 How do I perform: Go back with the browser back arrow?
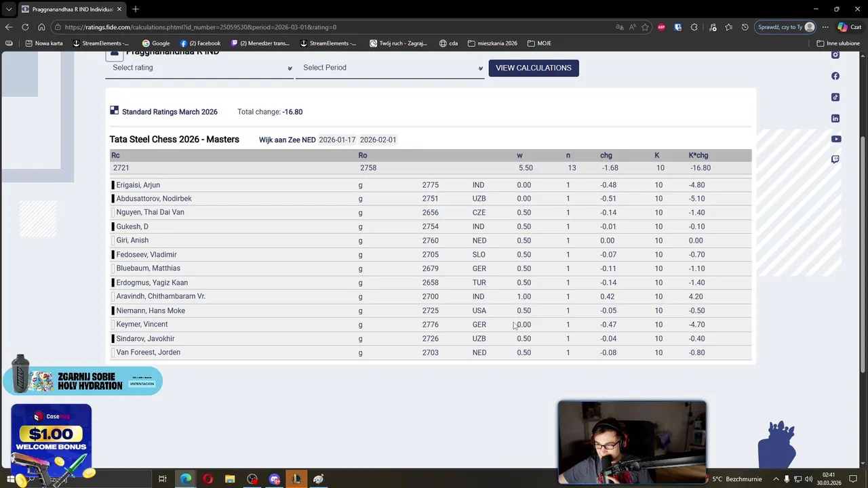point(9,27)
